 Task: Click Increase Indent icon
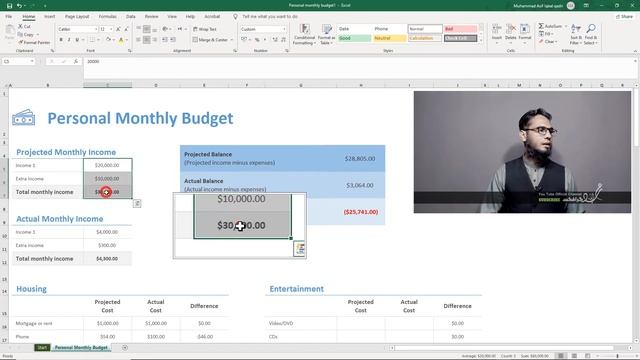point(173,40)
